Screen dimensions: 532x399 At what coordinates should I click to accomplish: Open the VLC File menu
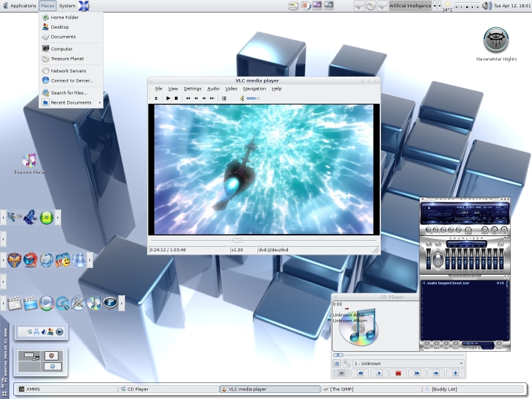tap(158, 88)
